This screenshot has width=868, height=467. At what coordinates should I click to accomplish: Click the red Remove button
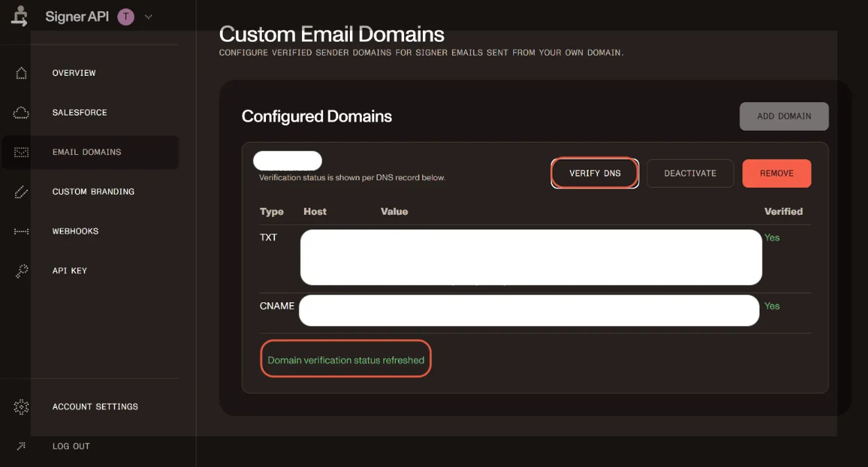tap(776, 173)
